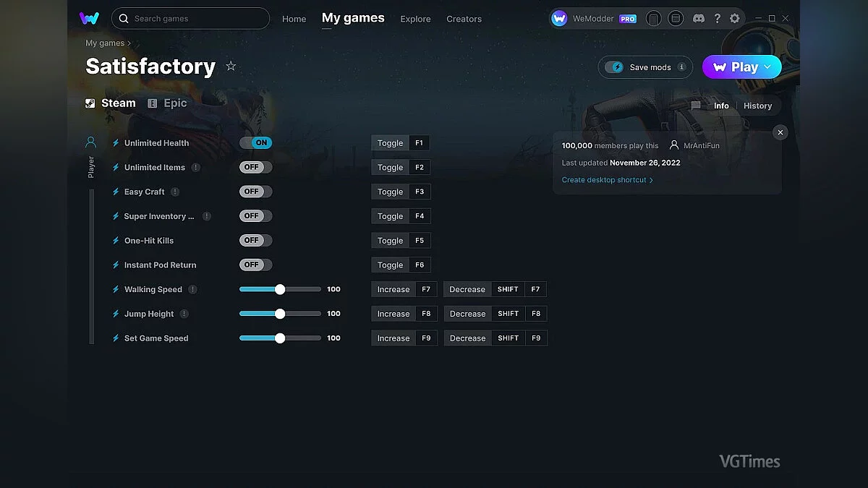Turn off the Unlimited Health toggle

click(x=255, y=142)
